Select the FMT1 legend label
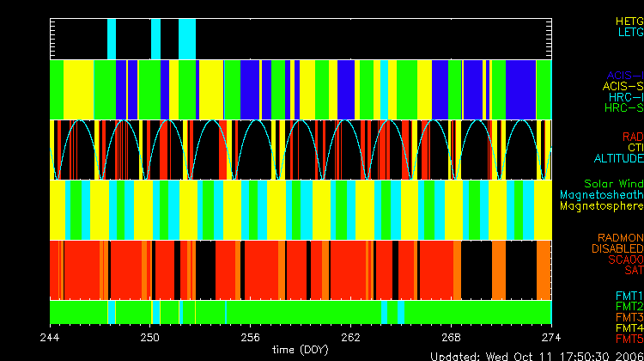 (628, 295)
